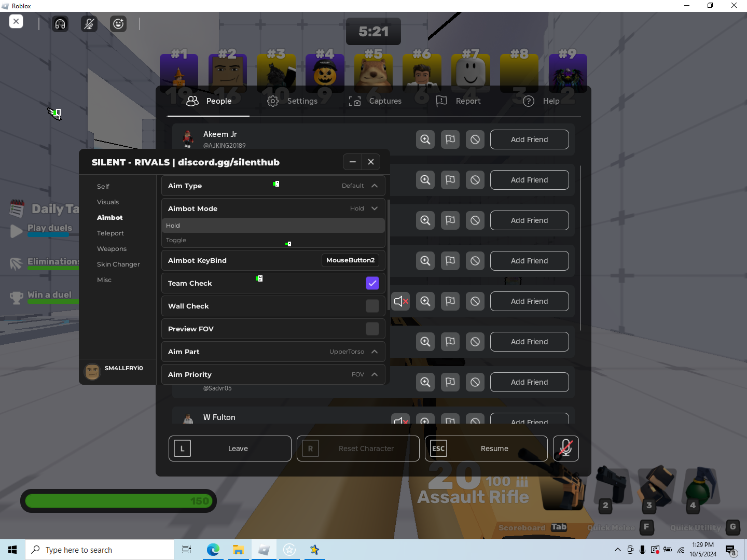Click the taskbar search box

pos(100,550)
